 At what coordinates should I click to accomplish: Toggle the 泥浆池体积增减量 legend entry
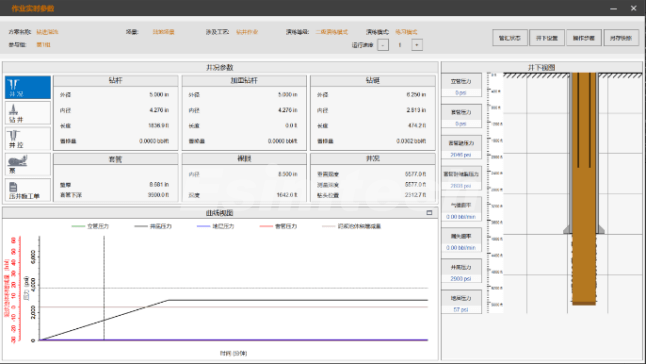pyautogui.click(x=351, y=226)
